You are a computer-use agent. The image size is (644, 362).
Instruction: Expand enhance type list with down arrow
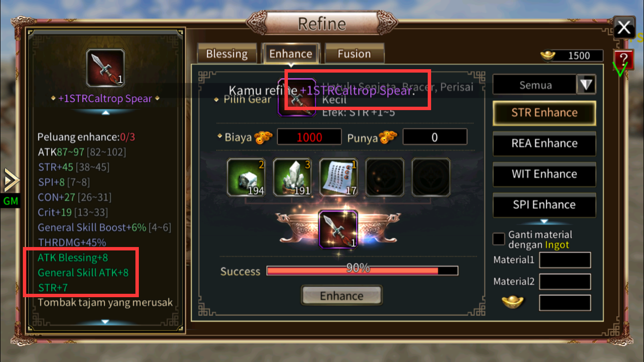(544, 222)
